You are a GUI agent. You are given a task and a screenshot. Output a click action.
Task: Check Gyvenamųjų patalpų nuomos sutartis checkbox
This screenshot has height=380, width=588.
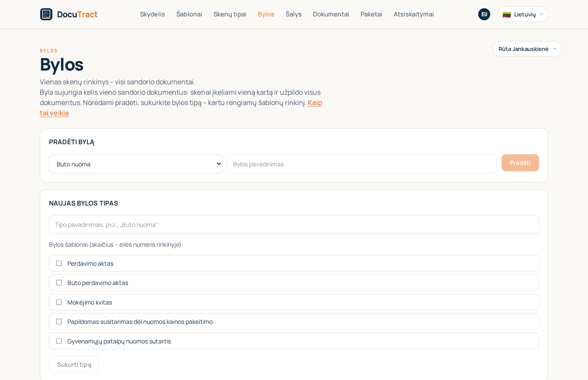(x=59, y=341)
